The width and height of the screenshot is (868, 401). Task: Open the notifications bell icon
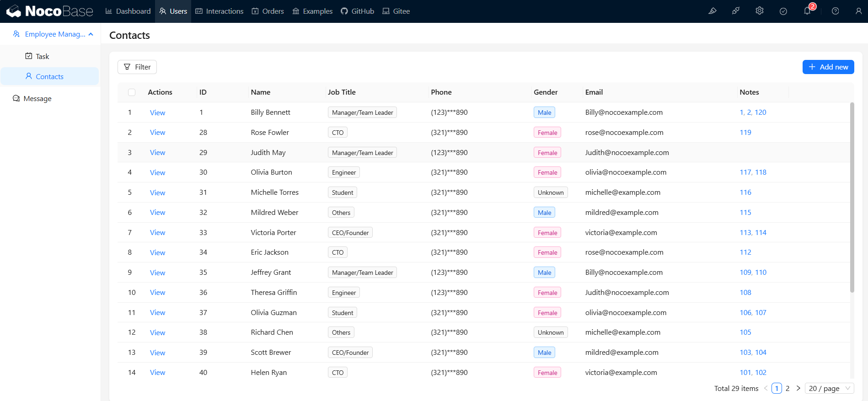(807, 11)
